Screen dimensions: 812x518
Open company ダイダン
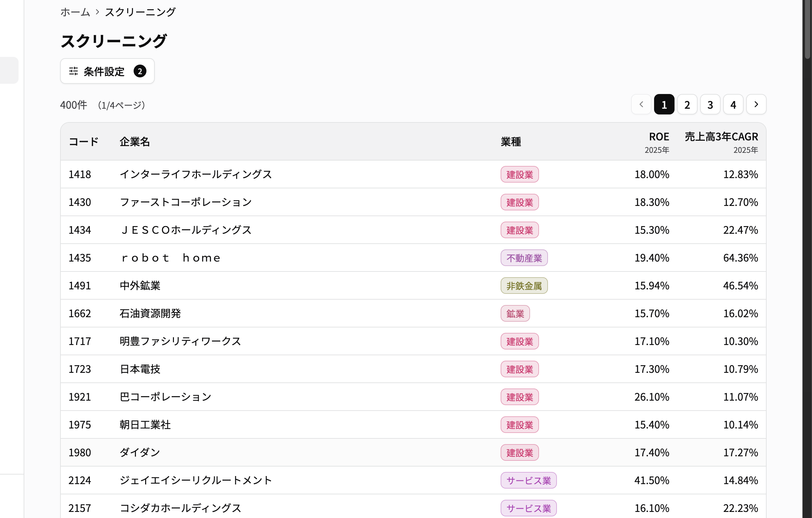140,452
